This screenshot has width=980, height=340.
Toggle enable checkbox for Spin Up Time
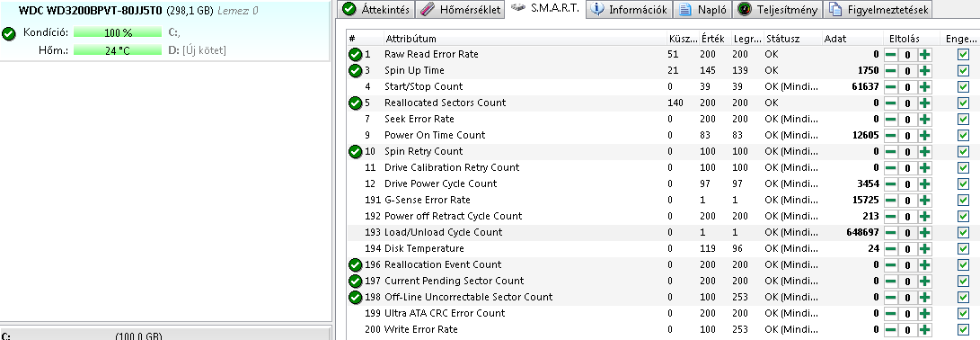pyautogui.click(x=963, y=71)
